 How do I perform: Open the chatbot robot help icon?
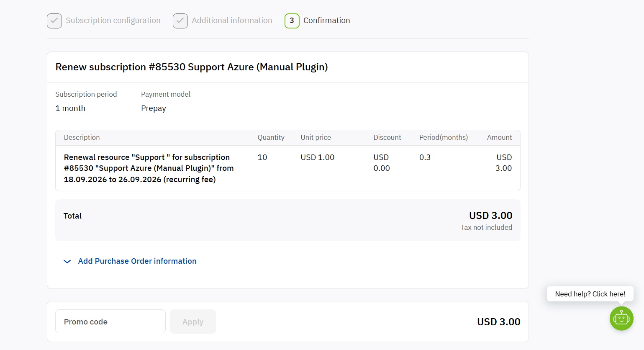pos(621,319)
